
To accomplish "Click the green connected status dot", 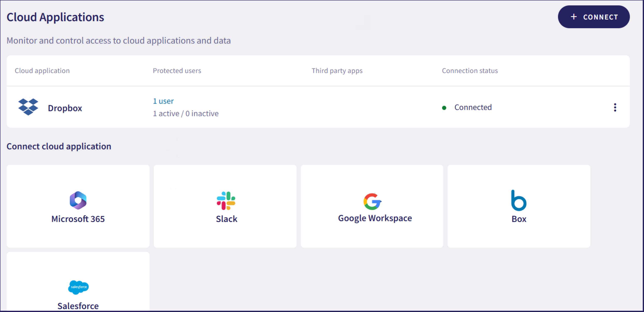I will click(444, 108).
